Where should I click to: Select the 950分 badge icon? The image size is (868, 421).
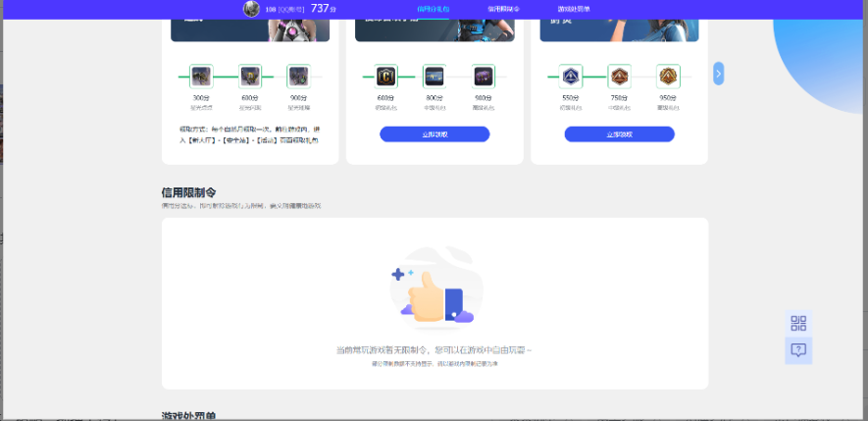(668, 77)
